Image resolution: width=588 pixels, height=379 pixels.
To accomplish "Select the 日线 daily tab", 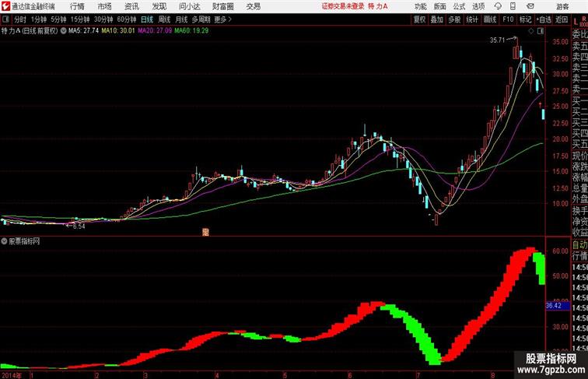I will click(x=147, y=19).
